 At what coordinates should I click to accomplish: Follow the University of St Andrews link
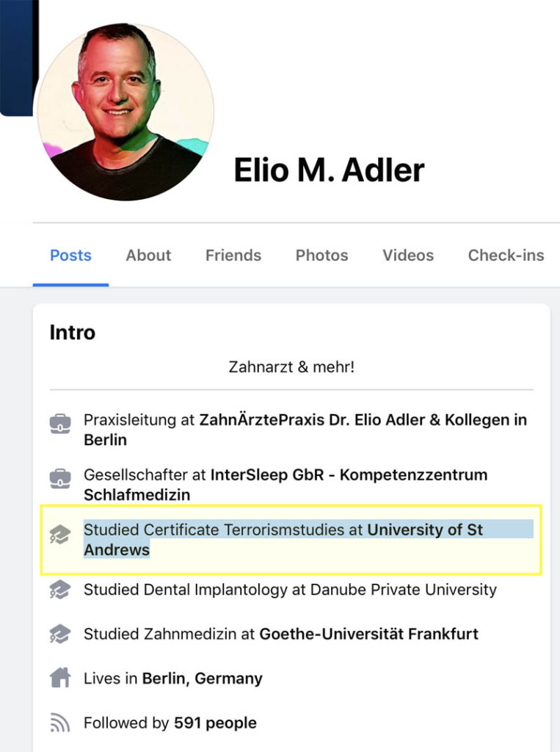424,529
